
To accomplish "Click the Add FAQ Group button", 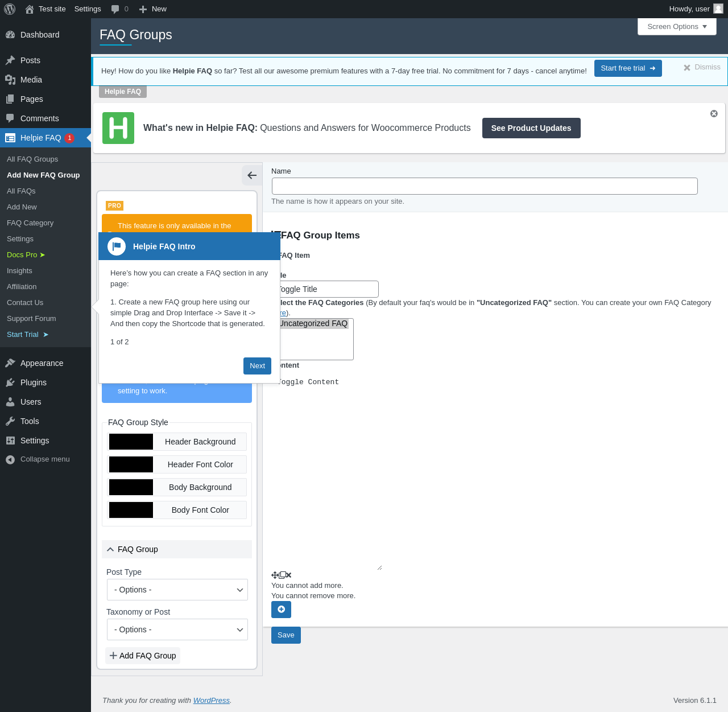I will (143, 656).
